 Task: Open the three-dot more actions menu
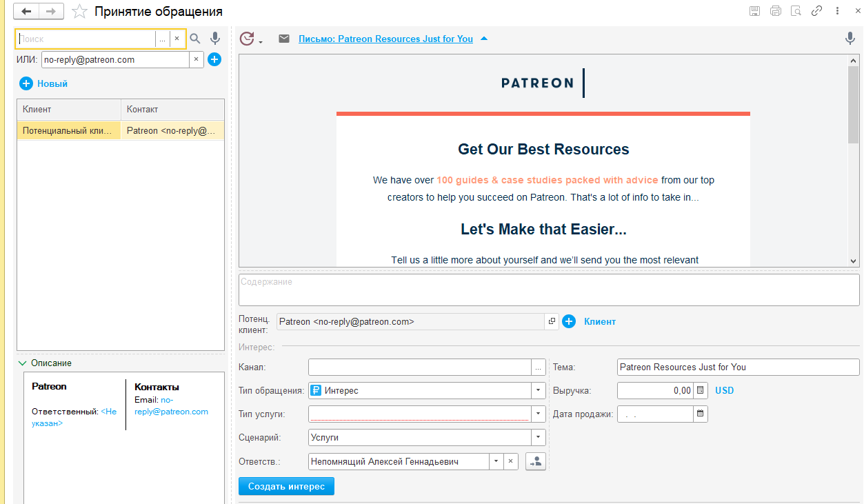point(838,11)
